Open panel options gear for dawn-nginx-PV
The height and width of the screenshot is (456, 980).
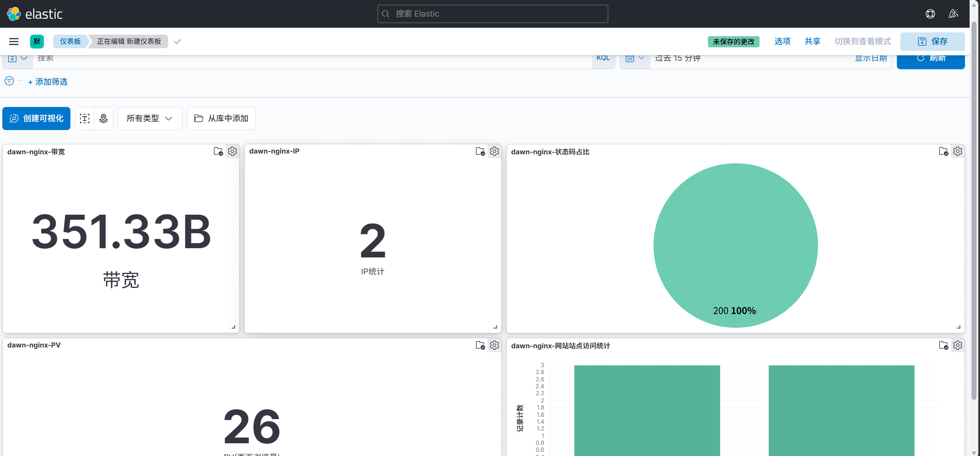pyautogui.click(x=494, y=345)
